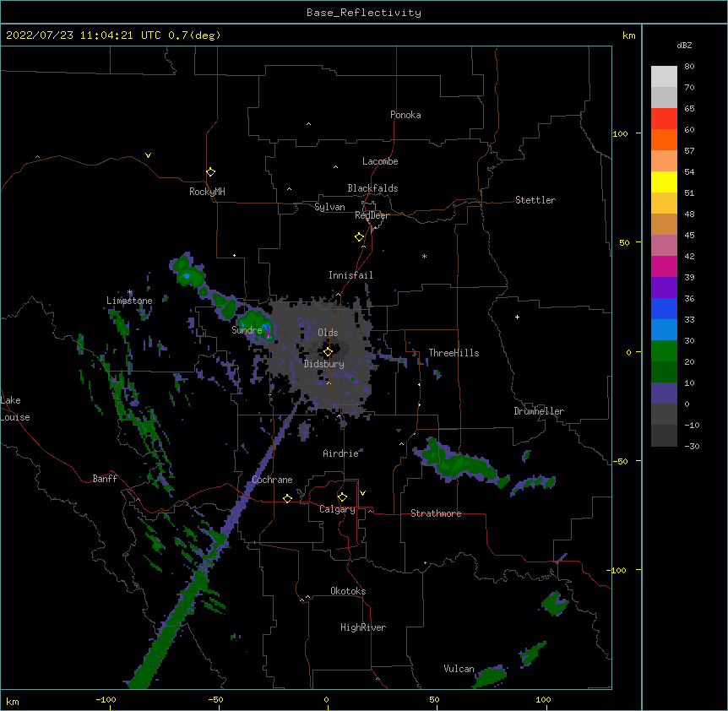Pick the red legend swatch between 65 and 60
This screenshot has width=728, height=711.
click(x=664, y=119)
